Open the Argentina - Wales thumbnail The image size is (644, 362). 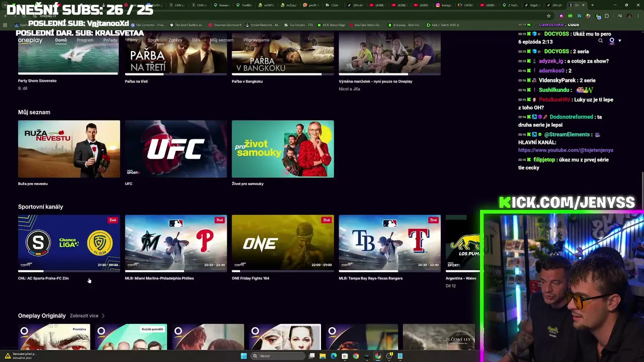[x=463, y=243]
